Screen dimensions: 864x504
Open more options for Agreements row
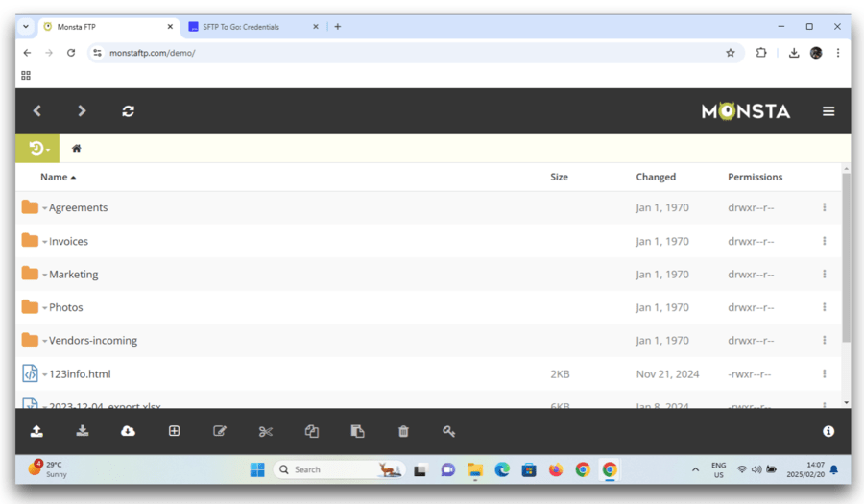tap(825, 207)
